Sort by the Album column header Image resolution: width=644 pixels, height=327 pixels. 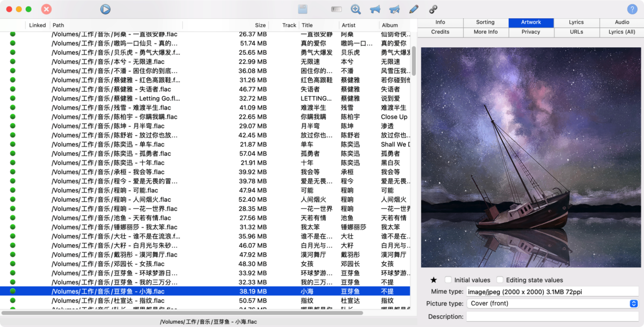pos(394,25)
